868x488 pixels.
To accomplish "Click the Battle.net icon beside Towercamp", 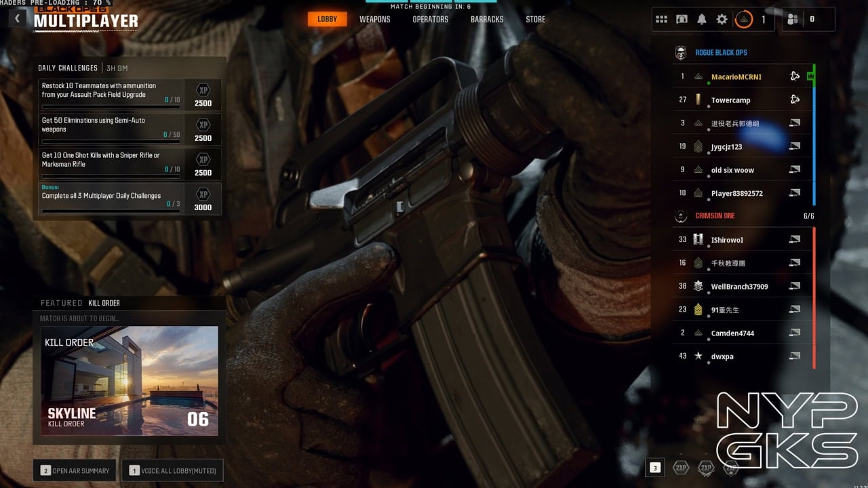I will (x=795, y=100).
